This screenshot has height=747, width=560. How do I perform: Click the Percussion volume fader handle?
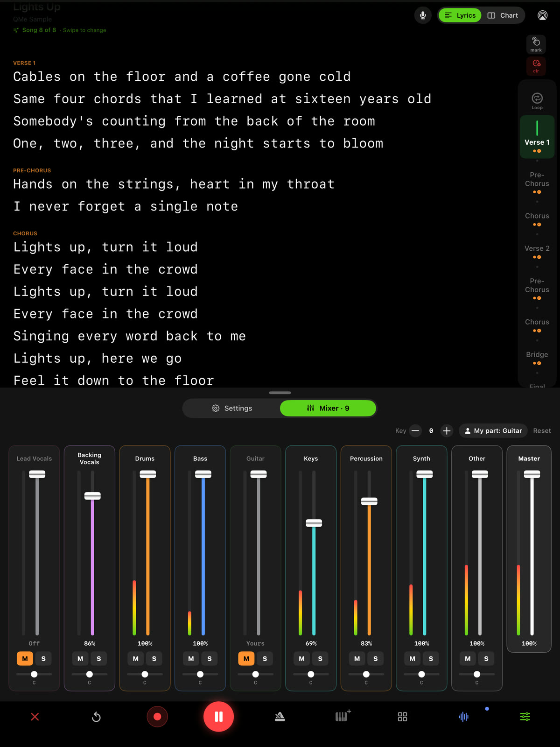[369, 501]
